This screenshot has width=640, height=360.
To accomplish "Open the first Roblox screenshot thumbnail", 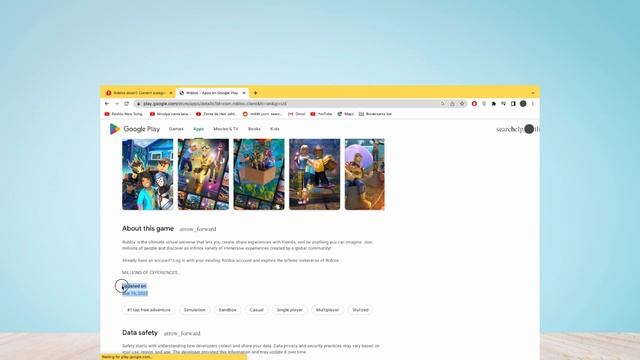I will 147,174.
